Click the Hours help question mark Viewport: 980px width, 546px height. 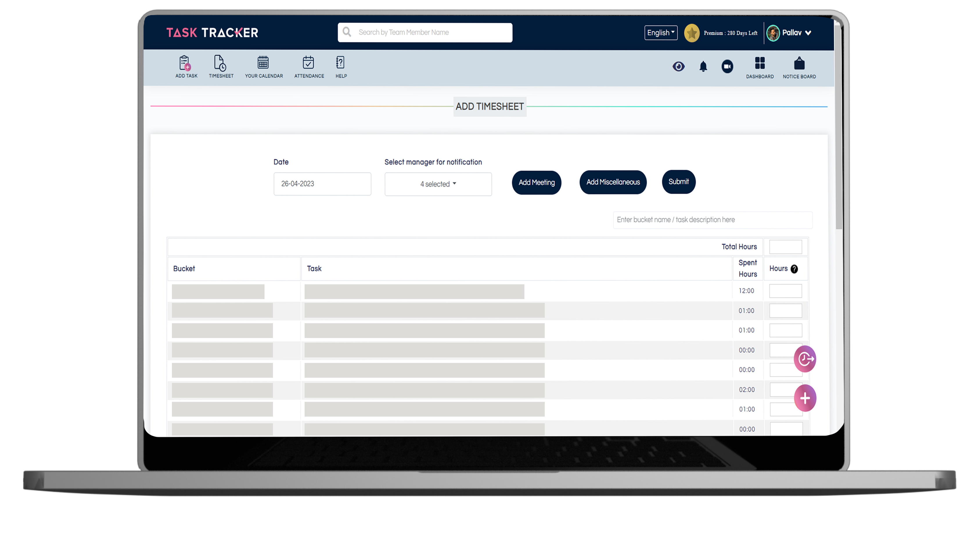795,269
